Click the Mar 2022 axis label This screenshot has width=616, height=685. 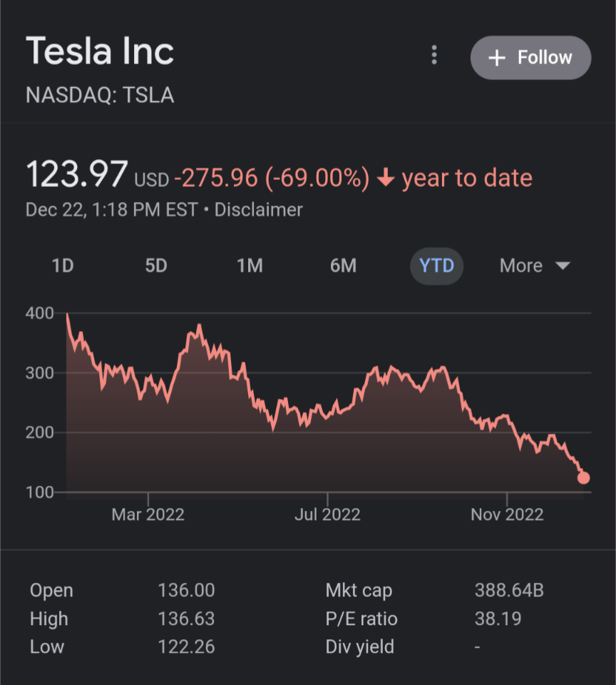[x=148, y=514]
